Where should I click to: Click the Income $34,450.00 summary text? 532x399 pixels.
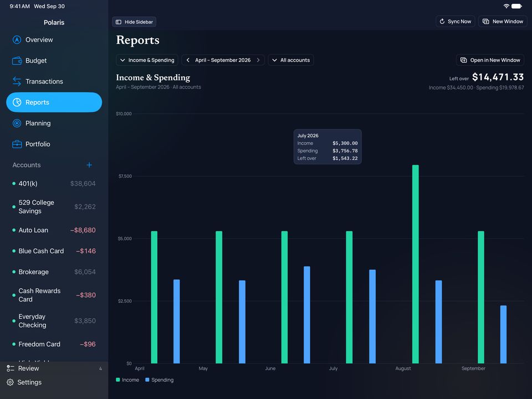(451, 88)
